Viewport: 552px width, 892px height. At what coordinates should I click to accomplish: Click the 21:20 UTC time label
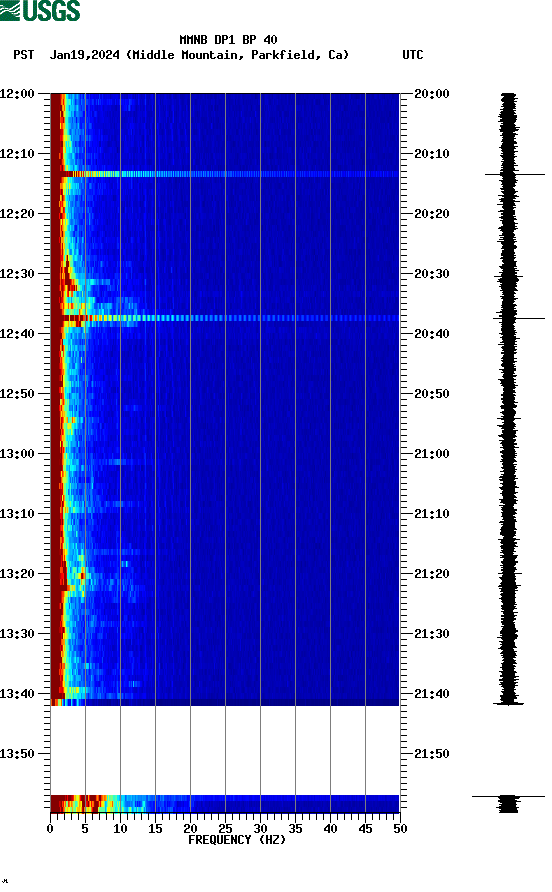432,574
